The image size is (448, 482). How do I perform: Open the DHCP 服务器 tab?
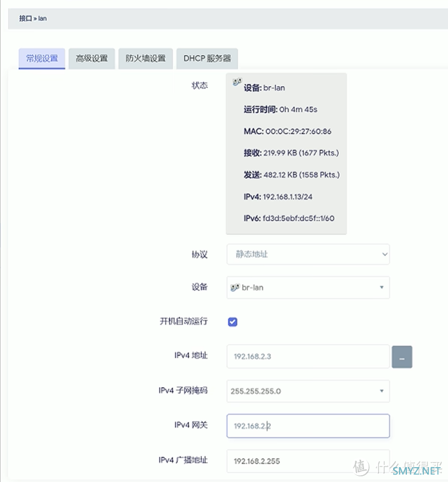207,58
